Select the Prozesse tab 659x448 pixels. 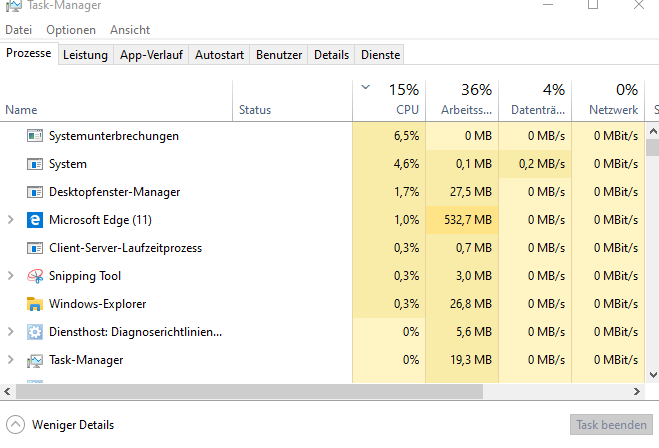(29, 53)
